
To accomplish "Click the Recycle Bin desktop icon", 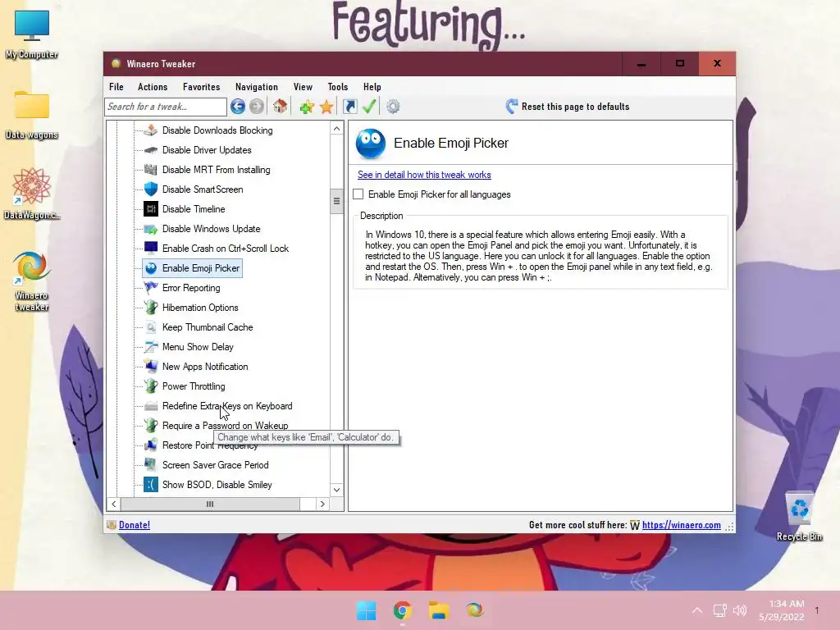I will [x=799, y=515].
